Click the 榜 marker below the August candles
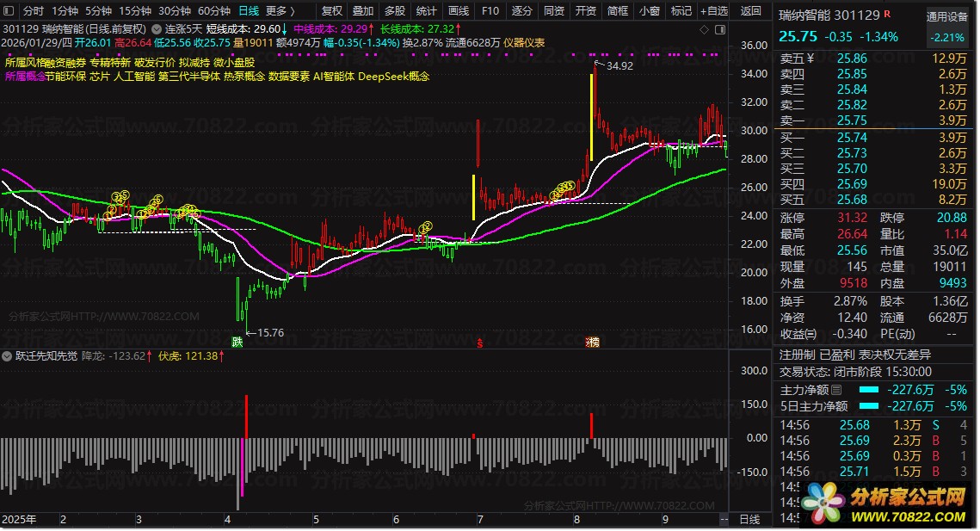Screen dimensions: 980x531 pos(592,342)
